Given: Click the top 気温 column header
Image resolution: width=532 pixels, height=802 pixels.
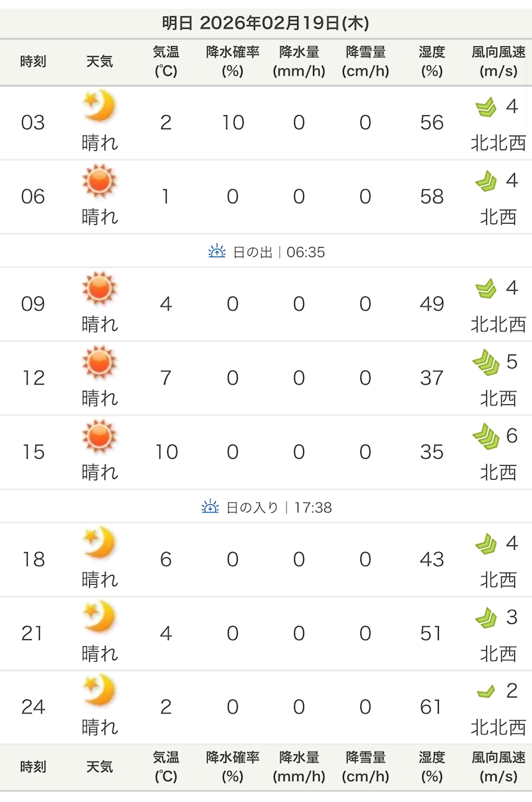Looking at the screenshot, I should [166, 61].
